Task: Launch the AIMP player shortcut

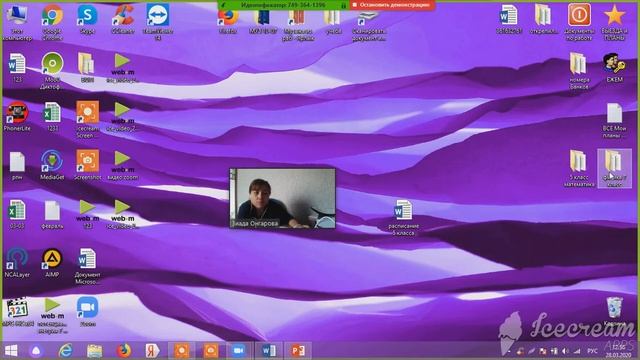Action: click(52, 263)
